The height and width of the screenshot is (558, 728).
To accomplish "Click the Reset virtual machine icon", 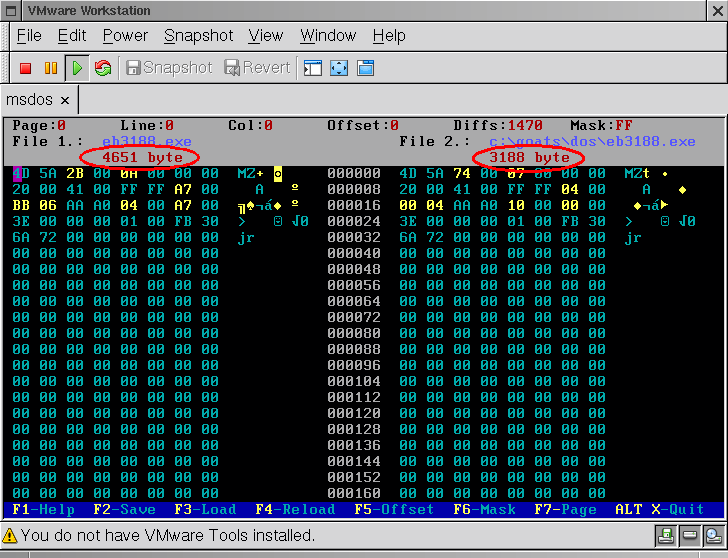I will click(103, 68).
